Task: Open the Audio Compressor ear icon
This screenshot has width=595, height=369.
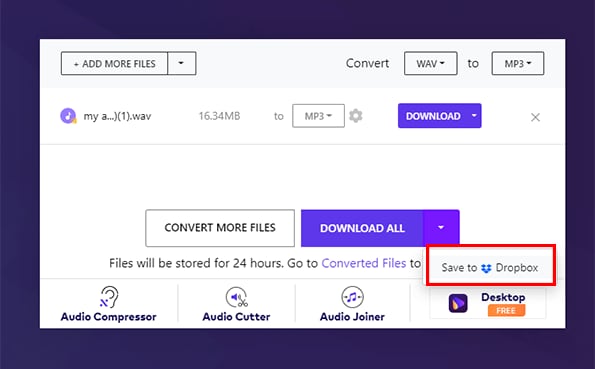Action: tap(109, 297)
